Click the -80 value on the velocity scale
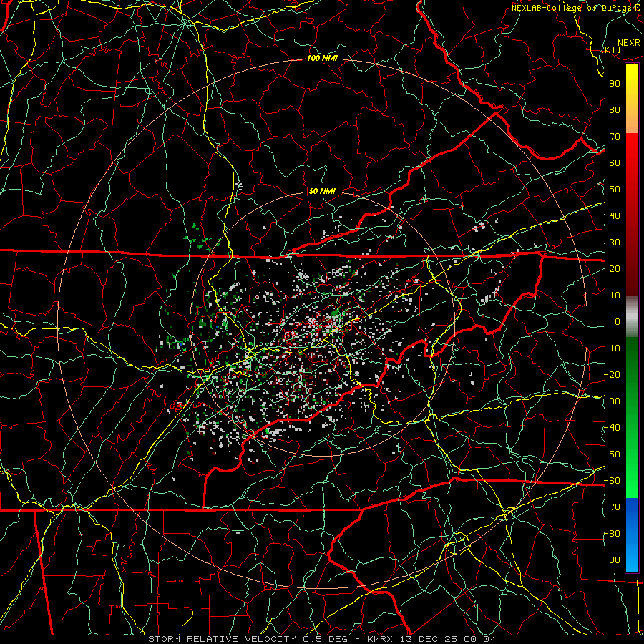Viewport: 644px width, 644px height. click(x=612, y=534)
